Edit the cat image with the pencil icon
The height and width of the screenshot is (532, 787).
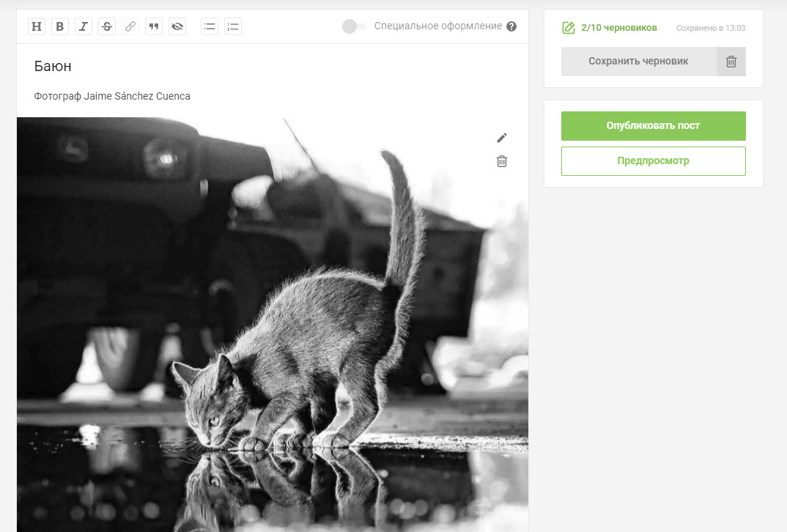pyautogui.click(x=502, y=138)
